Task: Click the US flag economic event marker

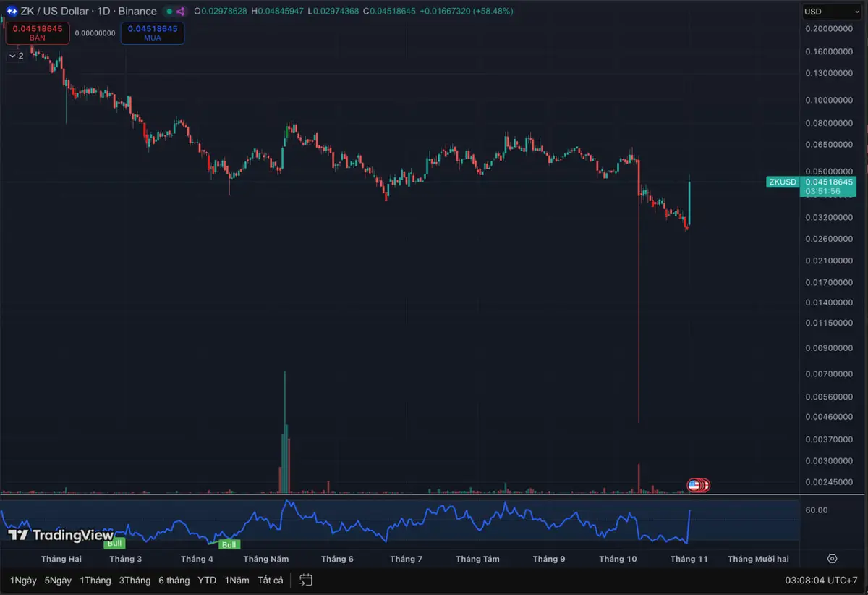Action: (x=694, y=485)
